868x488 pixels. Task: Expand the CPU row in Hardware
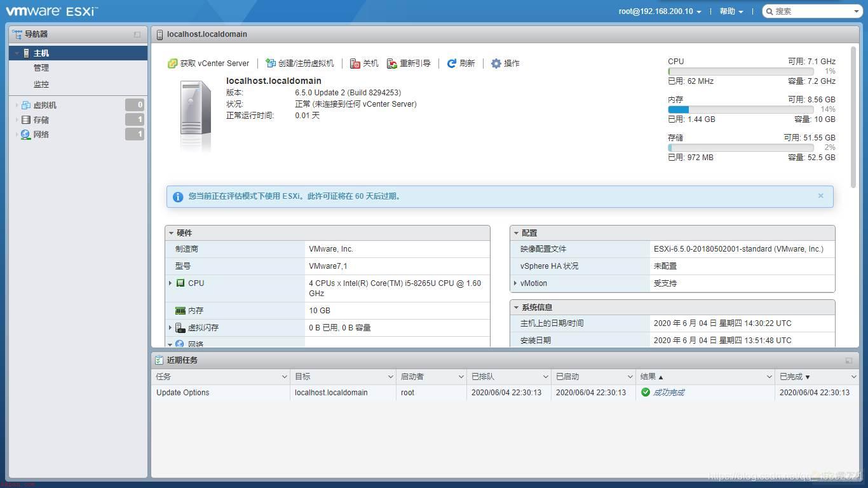click(170, 283)
